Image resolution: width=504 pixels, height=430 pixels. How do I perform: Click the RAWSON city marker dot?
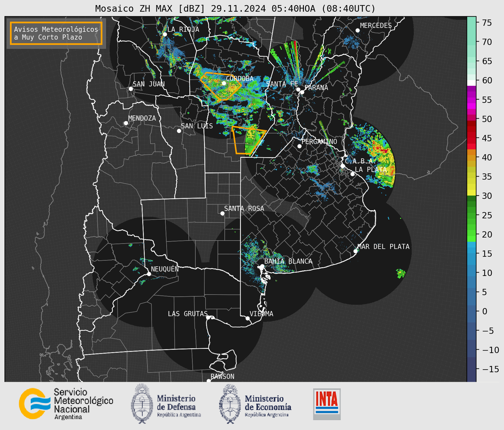coord(209,381)
